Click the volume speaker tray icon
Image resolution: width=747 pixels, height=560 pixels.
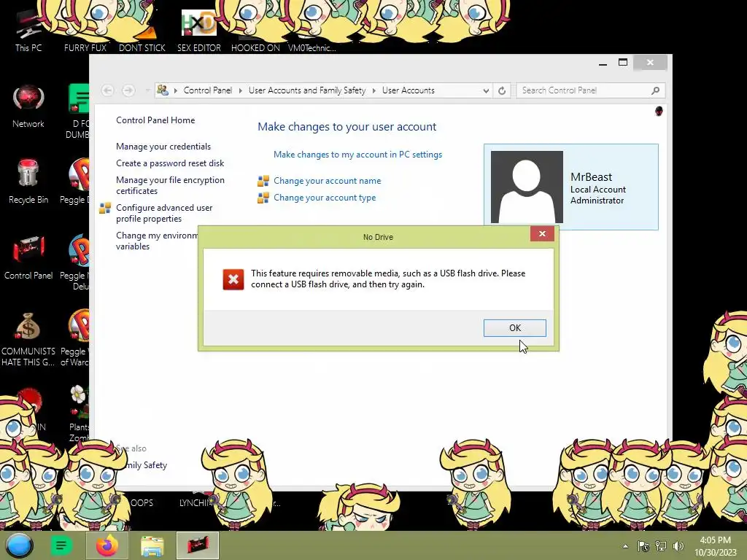[x=678, y=546]
